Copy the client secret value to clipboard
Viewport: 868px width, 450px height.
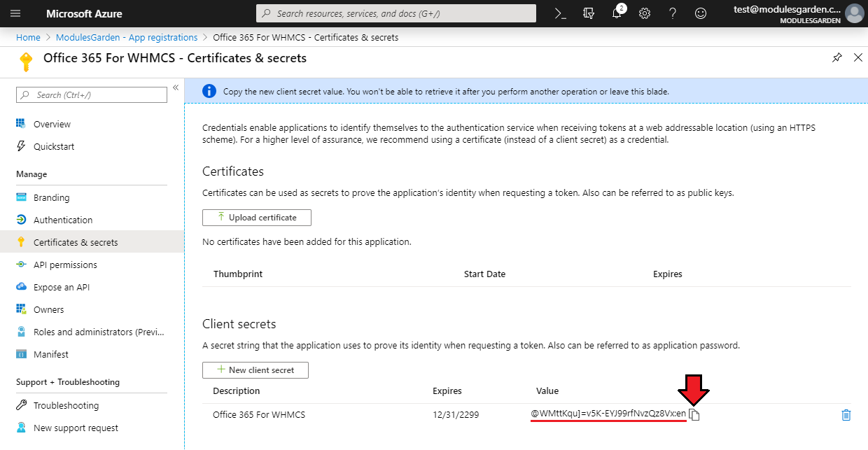click(x=694, y=414)
